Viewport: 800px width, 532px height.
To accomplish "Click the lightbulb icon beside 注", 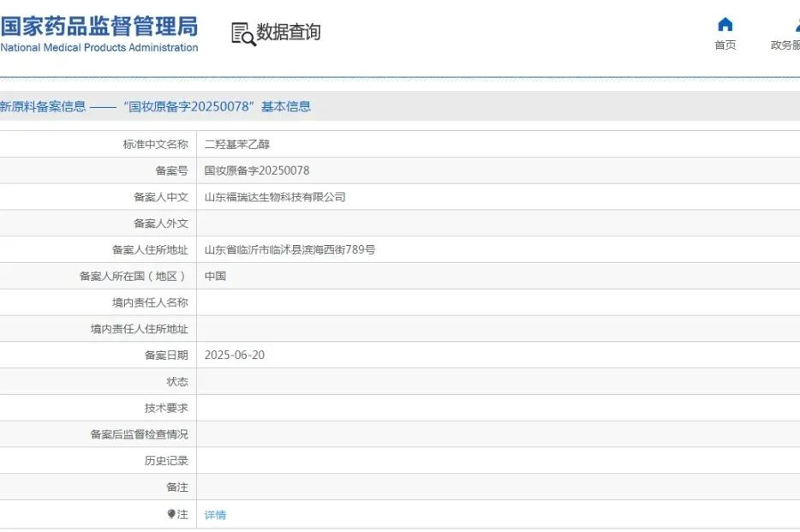I will point(171,514).
